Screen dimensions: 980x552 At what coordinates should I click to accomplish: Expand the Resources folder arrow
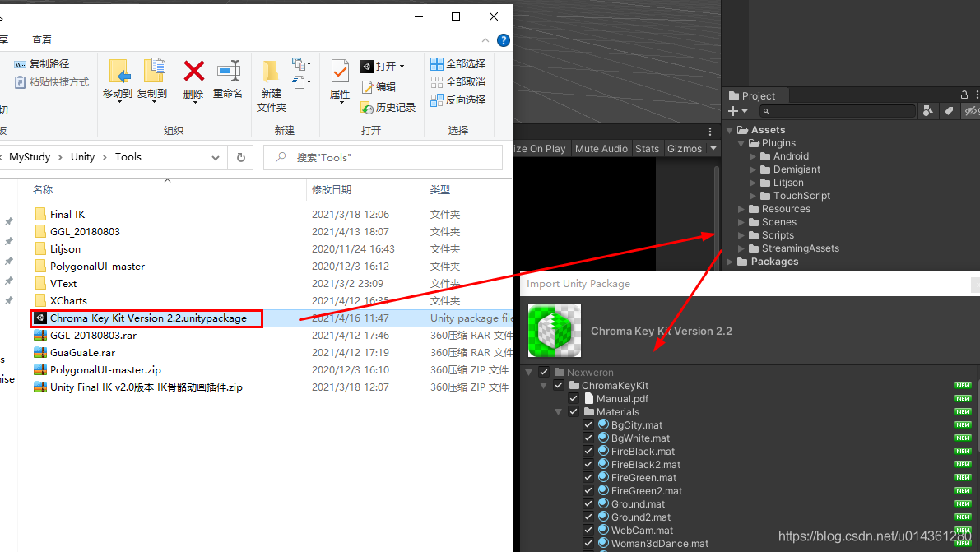[x=741, y=209]
